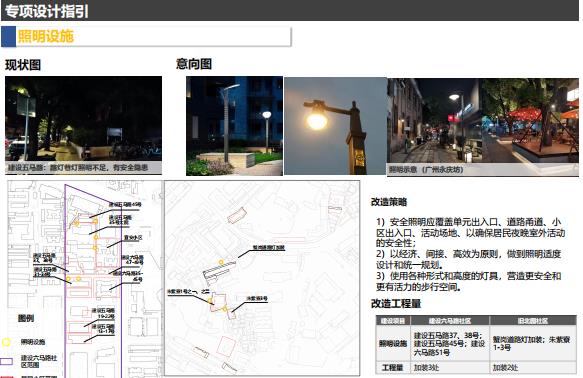This screenshot has width=583, height=378.
Task: Click the caption starting with 建设五马路
Action: [78, 168]
